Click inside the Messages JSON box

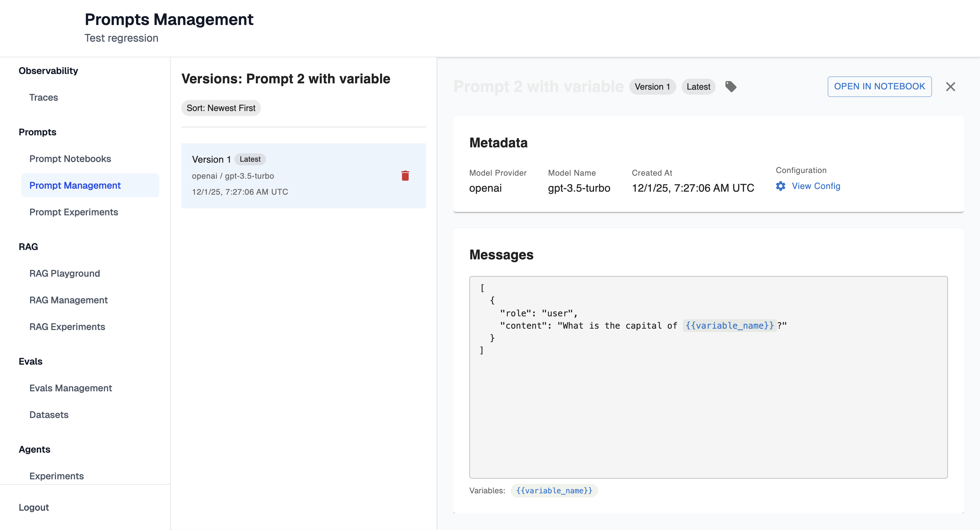pyautogui.click(x=708, y=399)
